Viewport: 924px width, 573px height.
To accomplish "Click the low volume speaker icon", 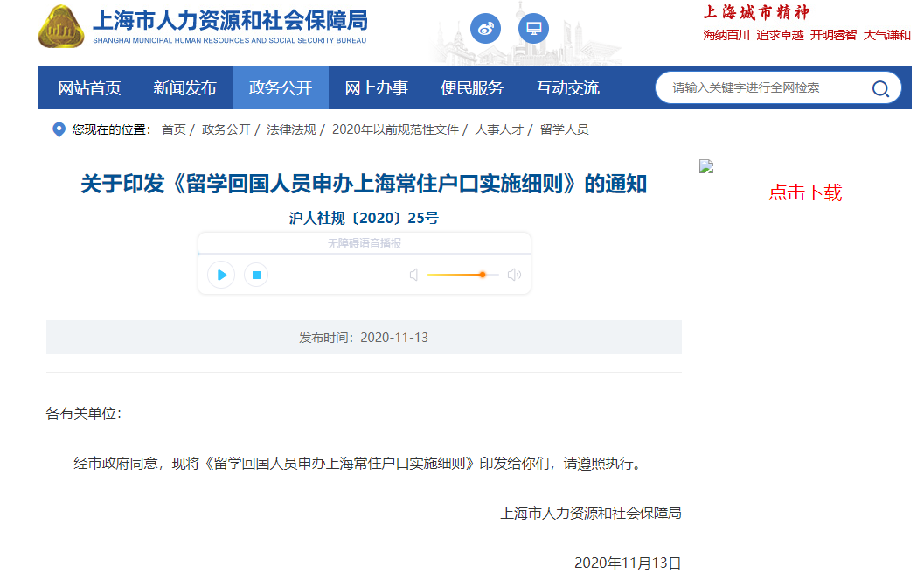I will (413, 275).
